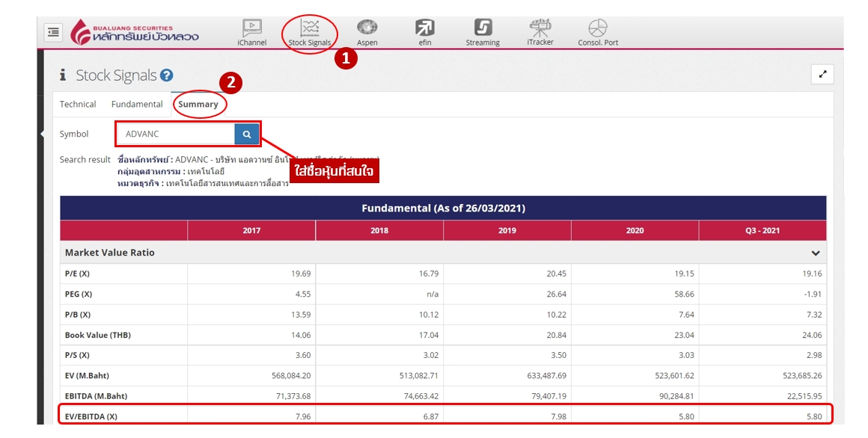
Task: Open Stock Signals help question icon
Action: (x=166, y=75)
